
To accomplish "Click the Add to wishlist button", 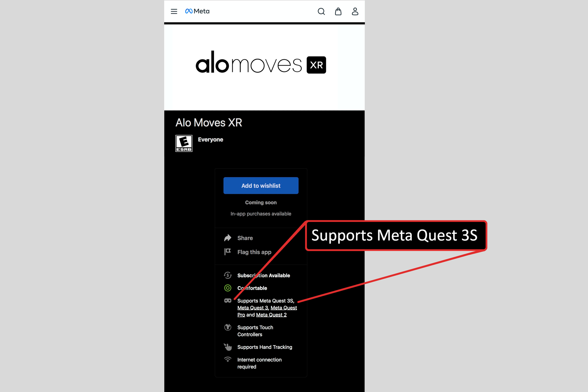I will [261, 185].
